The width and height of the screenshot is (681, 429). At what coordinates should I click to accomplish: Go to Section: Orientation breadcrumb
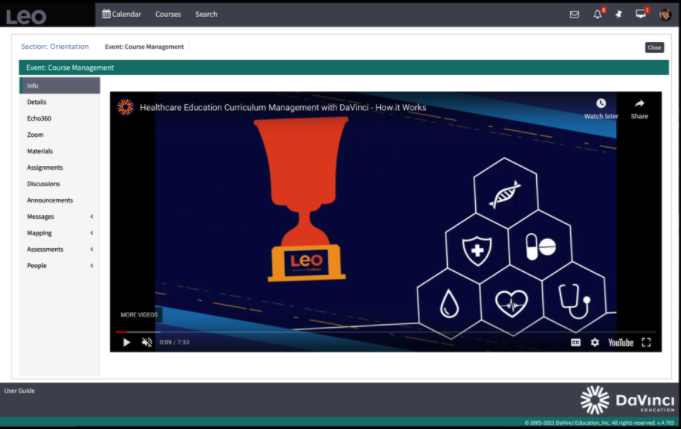(x=55, y=46)
